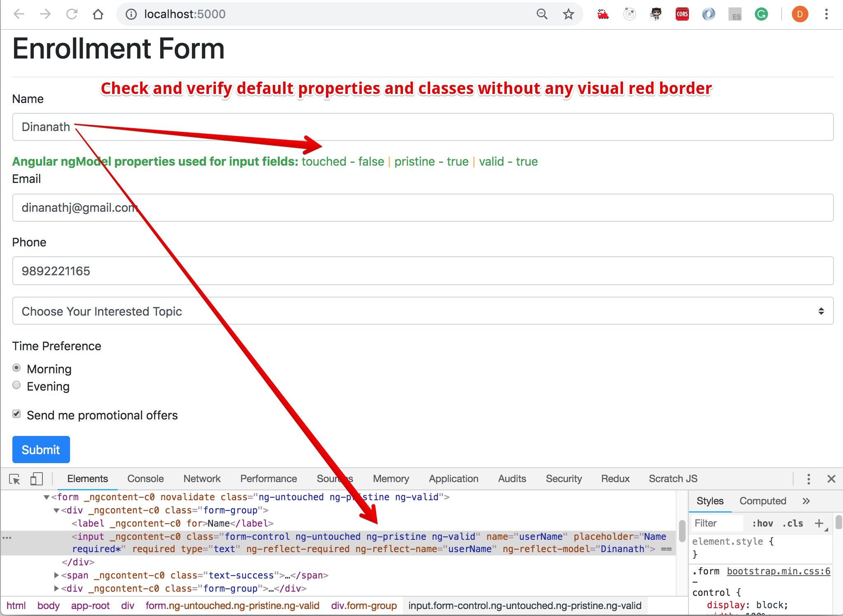This screenshot has height=616, width=843.
Task: Switch to the Console tab
Action: (145, 479)
